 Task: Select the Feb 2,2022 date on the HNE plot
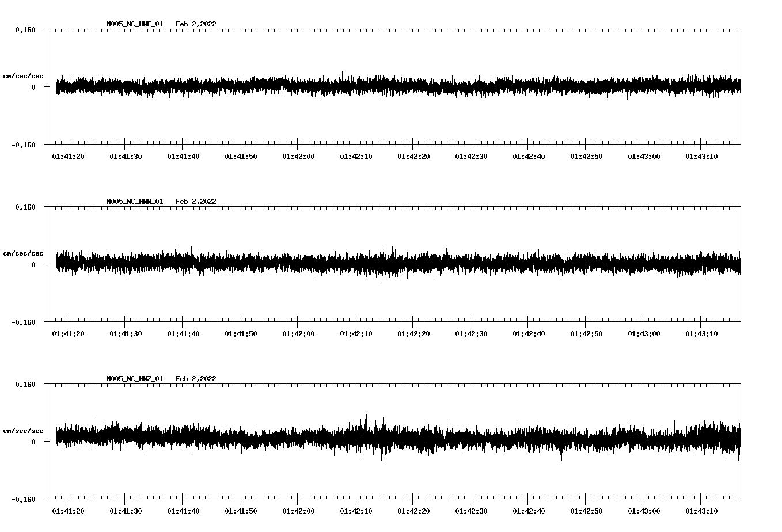coord(196,24)
